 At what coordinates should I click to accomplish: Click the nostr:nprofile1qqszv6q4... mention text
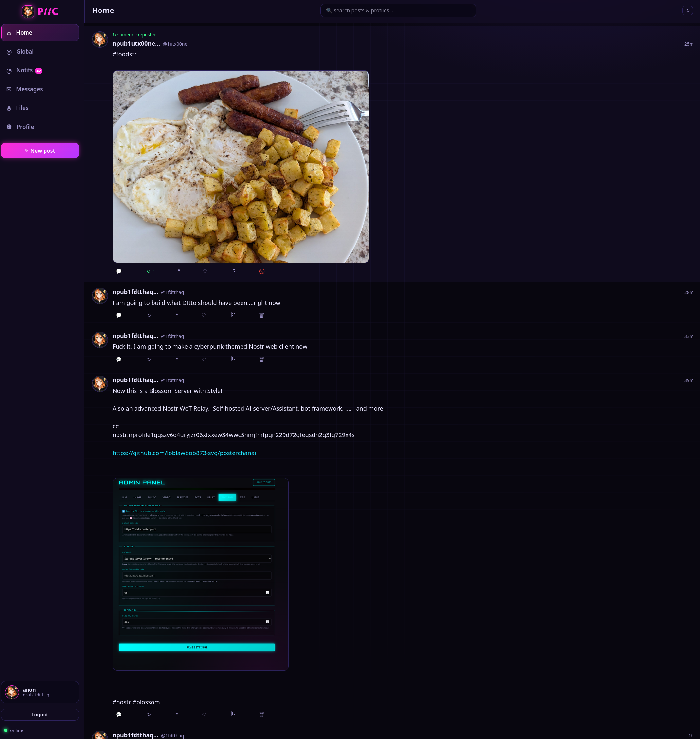[x=233, y=435]
